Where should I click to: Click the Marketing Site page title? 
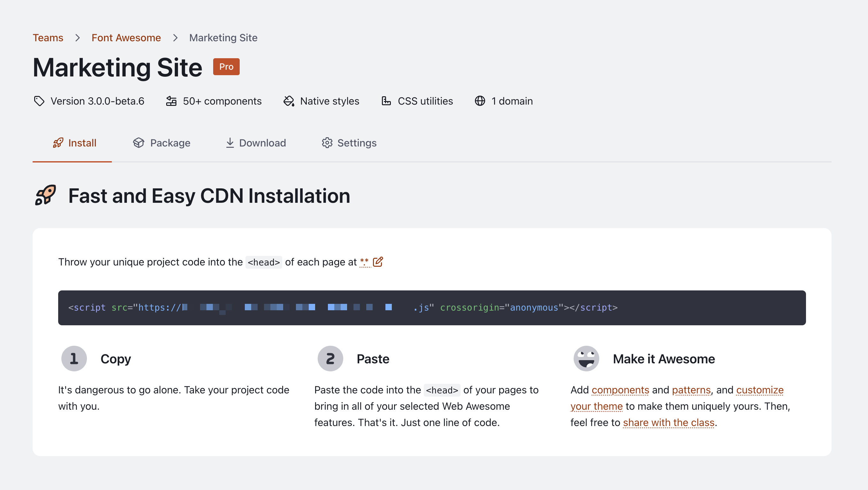(x=117, y=67)
